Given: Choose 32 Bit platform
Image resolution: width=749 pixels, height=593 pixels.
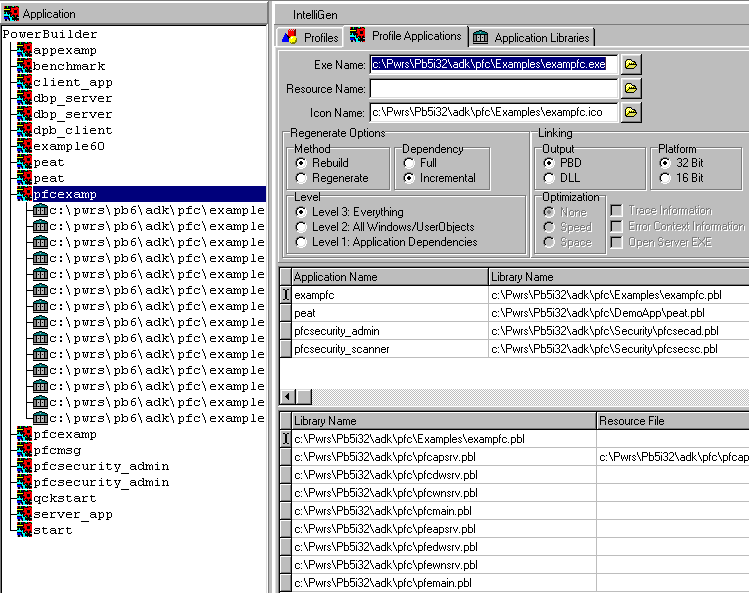Looking at the screenshot, I should coord(665,163).
